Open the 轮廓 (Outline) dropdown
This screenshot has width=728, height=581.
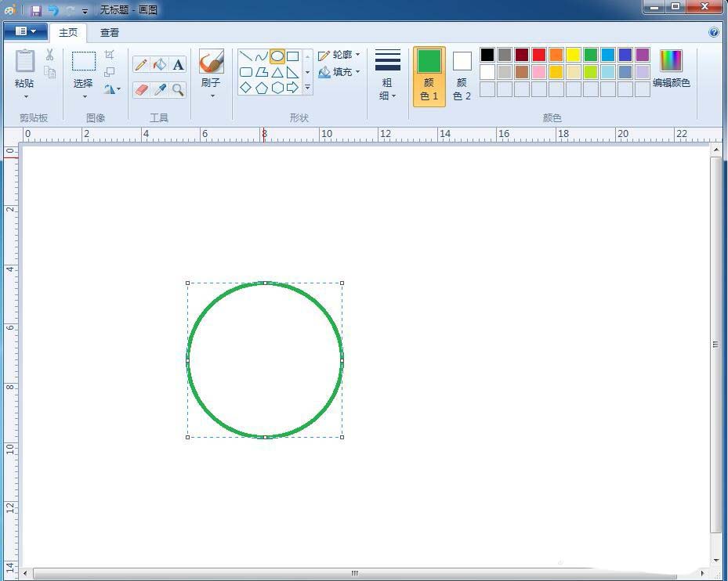click(339, 55)
